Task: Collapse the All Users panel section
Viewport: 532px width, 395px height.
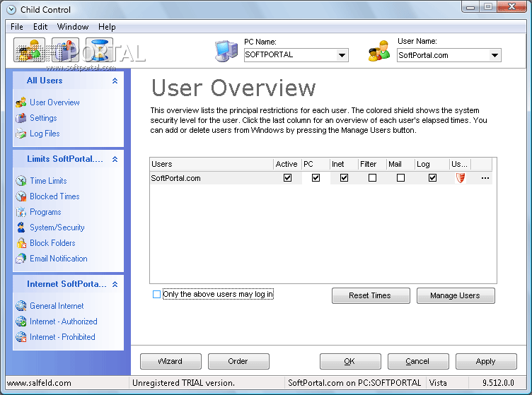Action: [115, 81]
